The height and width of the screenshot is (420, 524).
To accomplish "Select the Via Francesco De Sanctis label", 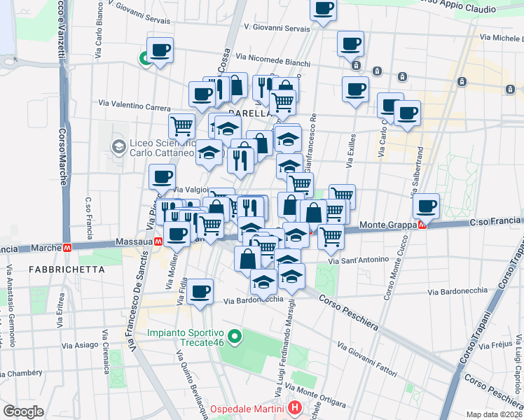I will pyautogui.click(x=138, y=301).
